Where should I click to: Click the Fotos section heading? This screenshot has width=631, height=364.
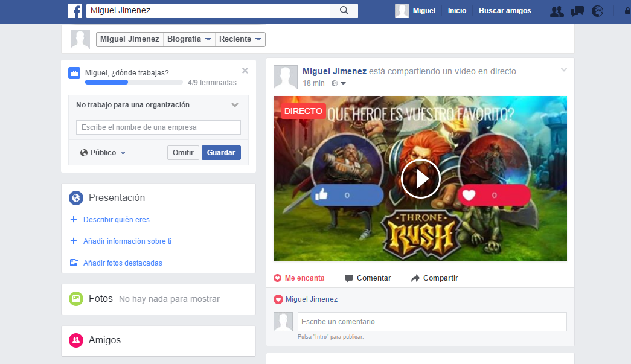(101, 298)
